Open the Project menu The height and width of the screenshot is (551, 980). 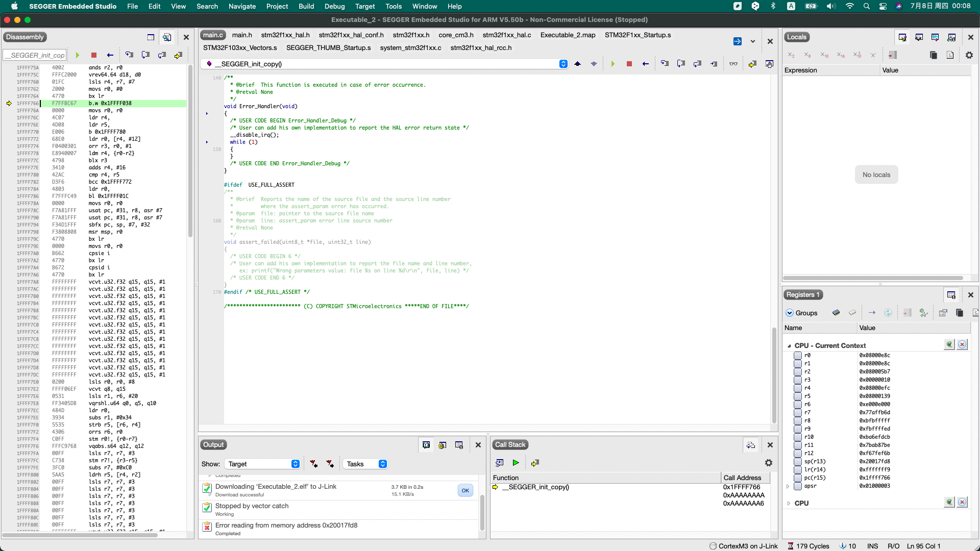click(277, 6)
